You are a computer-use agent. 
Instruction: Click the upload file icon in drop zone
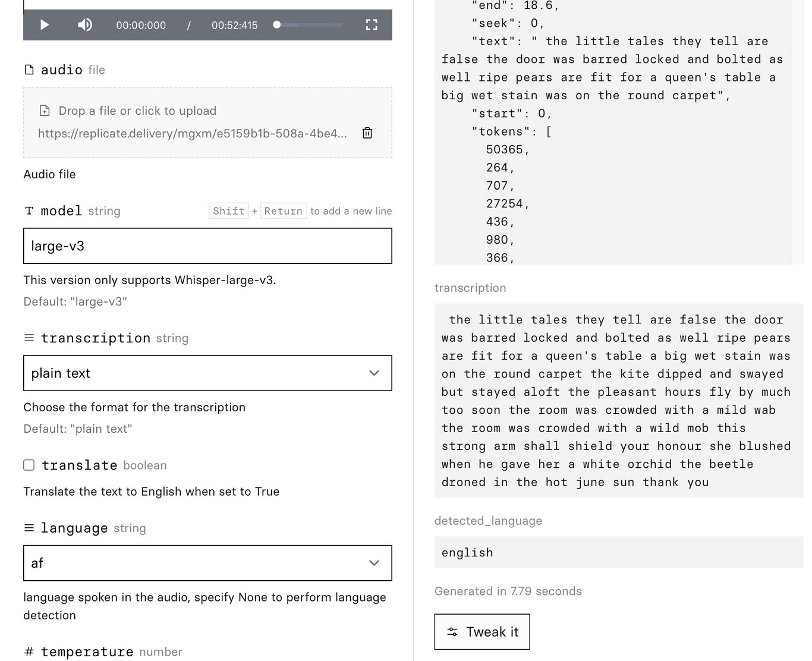[44, 111]
